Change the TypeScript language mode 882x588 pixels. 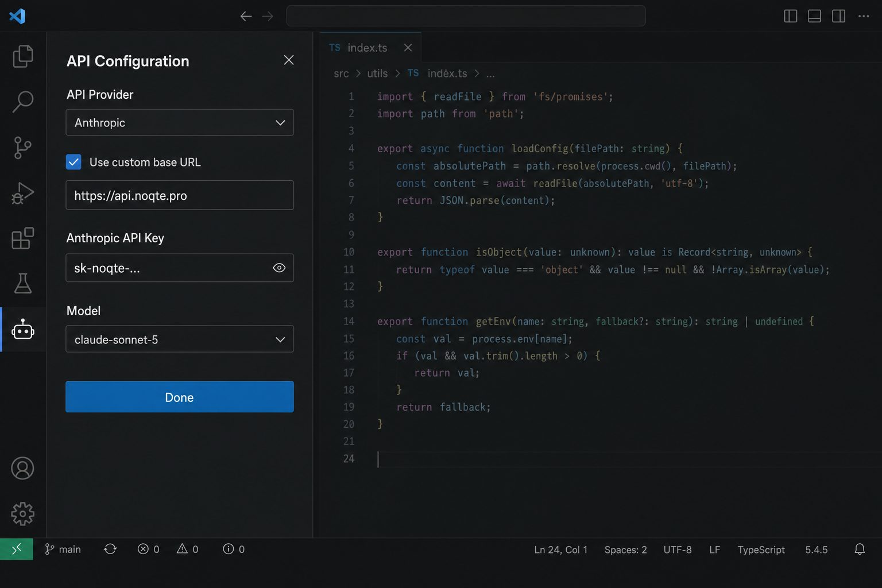(x=761, y=550)
